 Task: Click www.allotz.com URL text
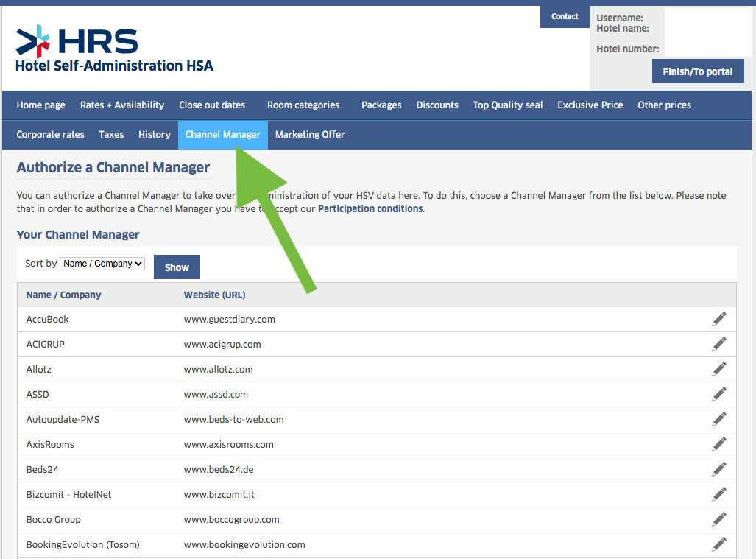click(x=219, y=370)
